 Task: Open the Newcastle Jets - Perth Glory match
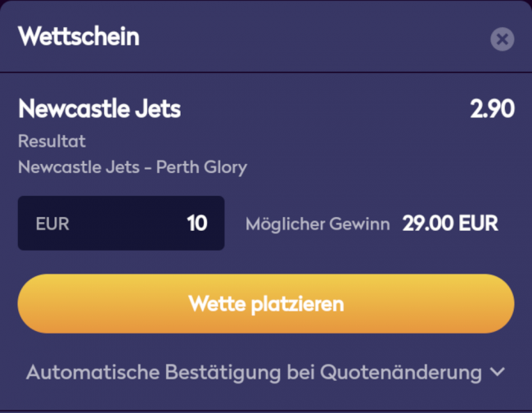(133, 167)
